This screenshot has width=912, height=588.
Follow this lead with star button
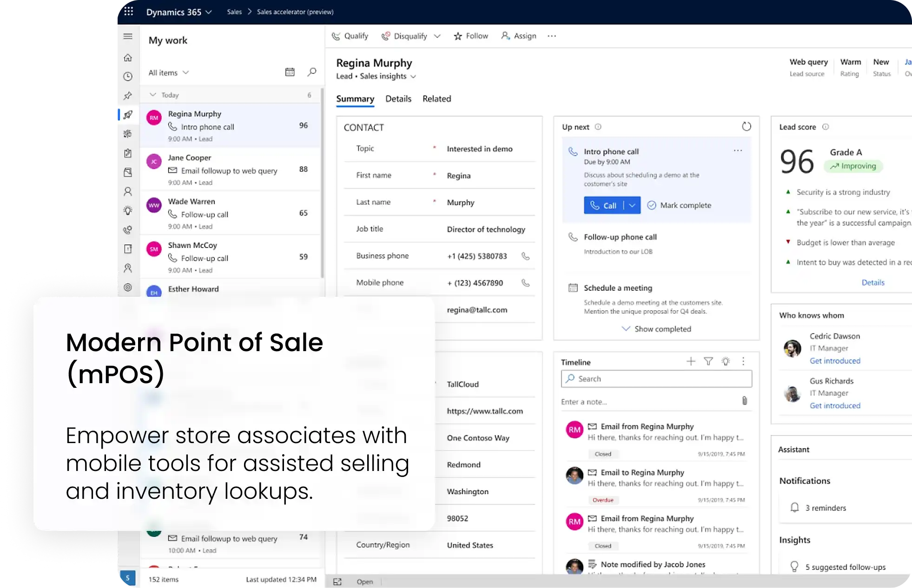(x=471, y=36)
